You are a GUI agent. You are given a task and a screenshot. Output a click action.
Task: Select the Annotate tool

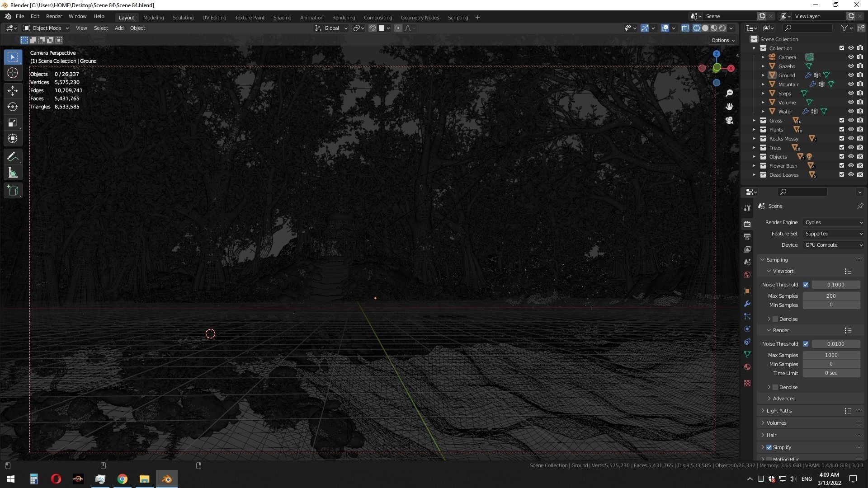point(13,157)
